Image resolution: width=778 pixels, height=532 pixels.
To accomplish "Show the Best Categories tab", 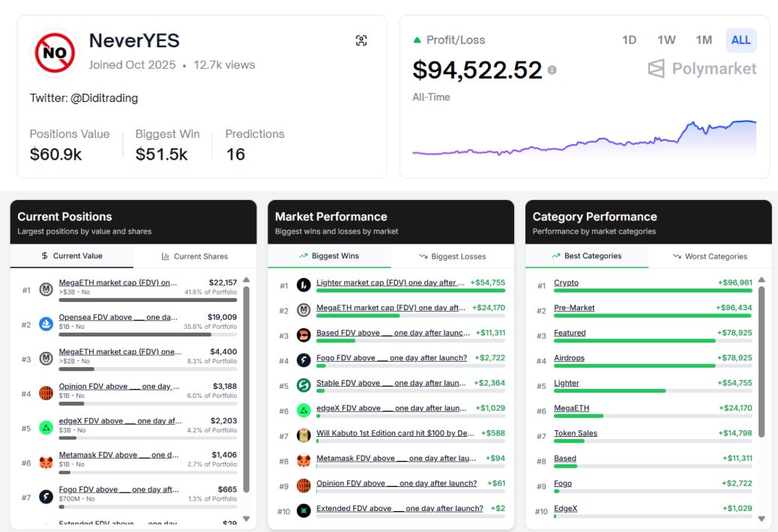I will coord(587,256).
